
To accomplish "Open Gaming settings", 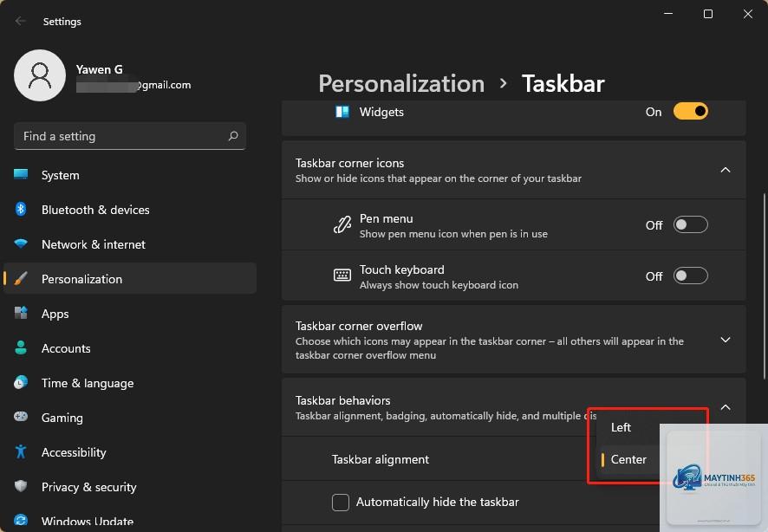I will [130, 418].
